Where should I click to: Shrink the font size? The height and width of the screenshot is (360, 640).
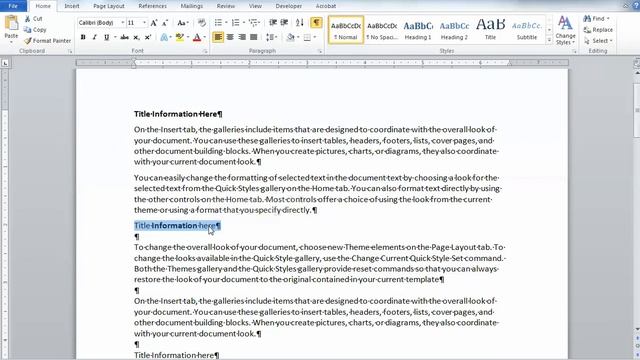(x=165, y=23)
